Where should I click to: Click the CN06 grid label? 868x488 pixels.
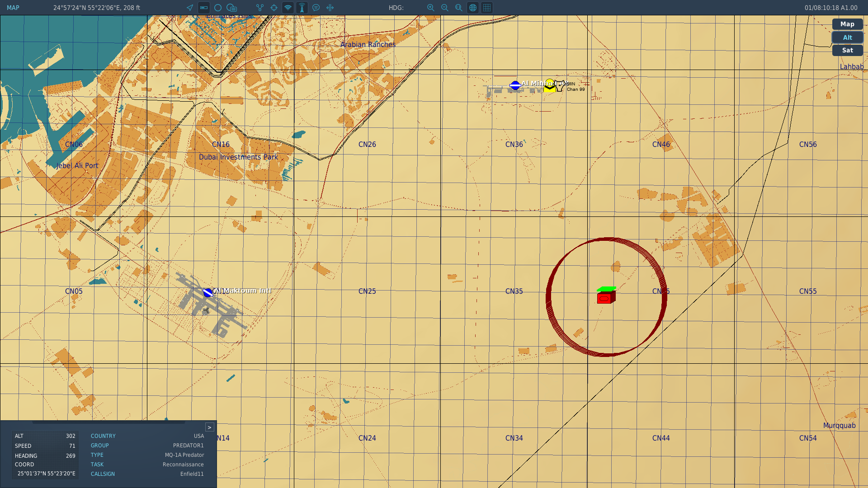(74, 144)
